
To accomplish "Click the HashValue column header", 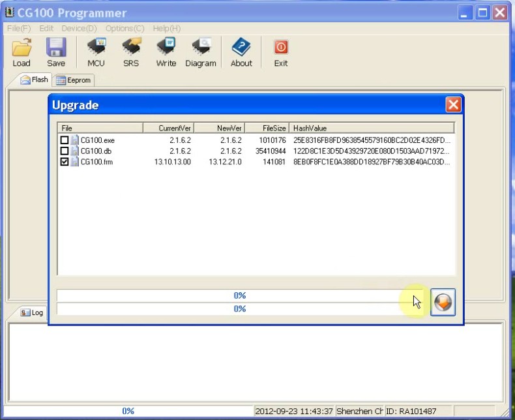I will (372, 128).
